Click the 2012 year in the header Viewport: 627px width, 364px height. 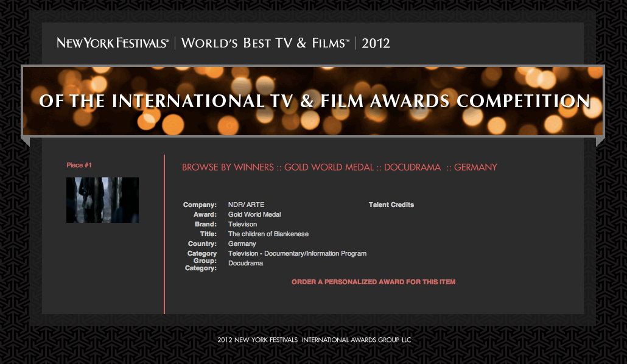376,43
